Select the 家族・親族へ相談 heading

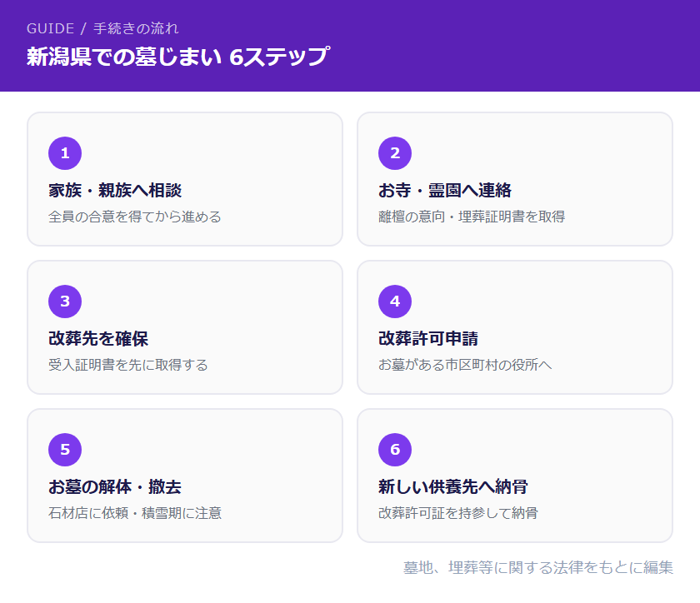tap(115, 191)
